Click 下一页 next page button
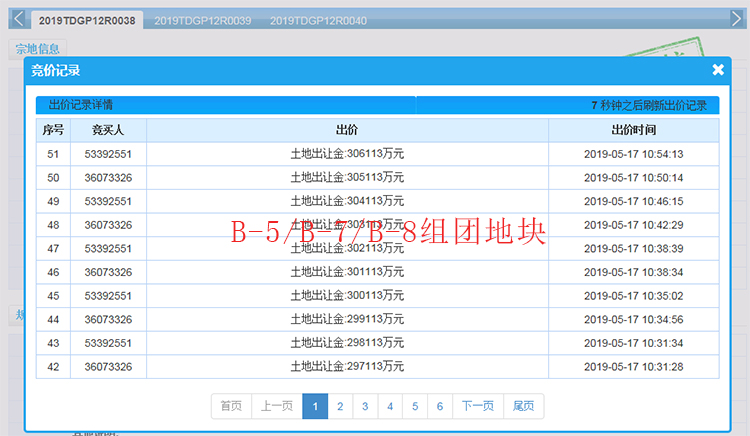The height and width of the screenshot is (436, 750). pos(478,406)
